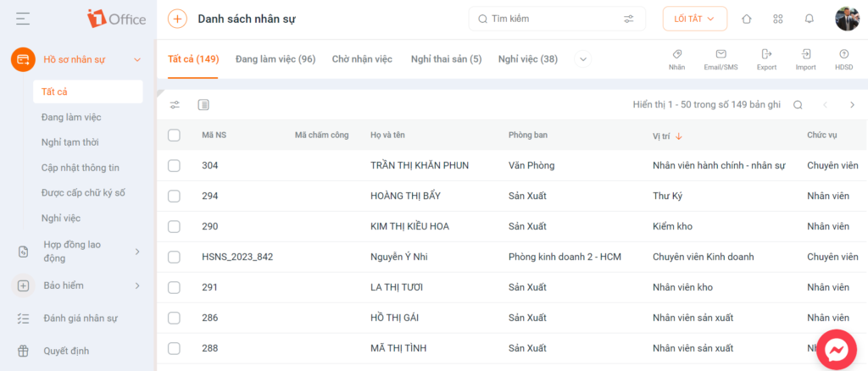
Task: Switch to Nghỉ thai sản (5) tab
Action: coord(446,59)
